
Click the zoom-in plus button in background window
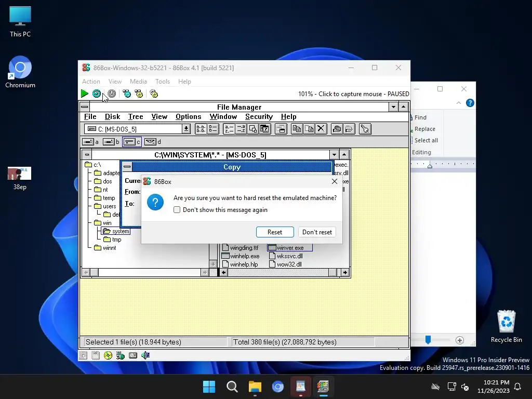(459, 340)
